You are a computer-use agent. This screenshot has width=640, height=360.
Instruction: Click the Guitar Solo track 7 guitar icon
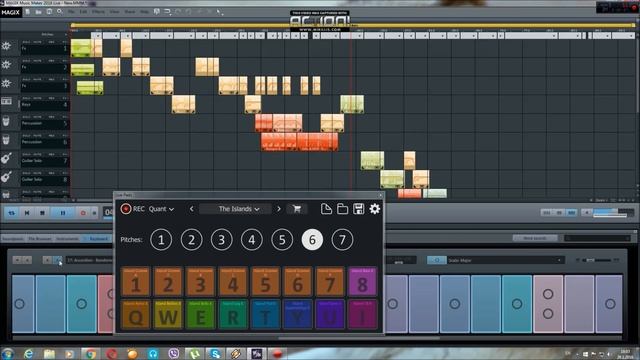pos(6,158)
